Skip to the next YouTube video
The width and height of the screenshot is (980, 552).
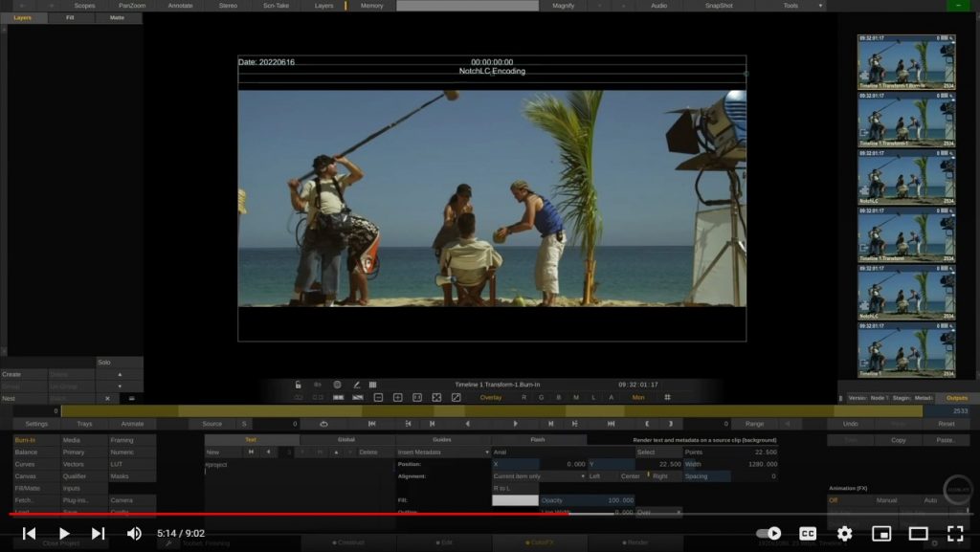pos(99,533)
